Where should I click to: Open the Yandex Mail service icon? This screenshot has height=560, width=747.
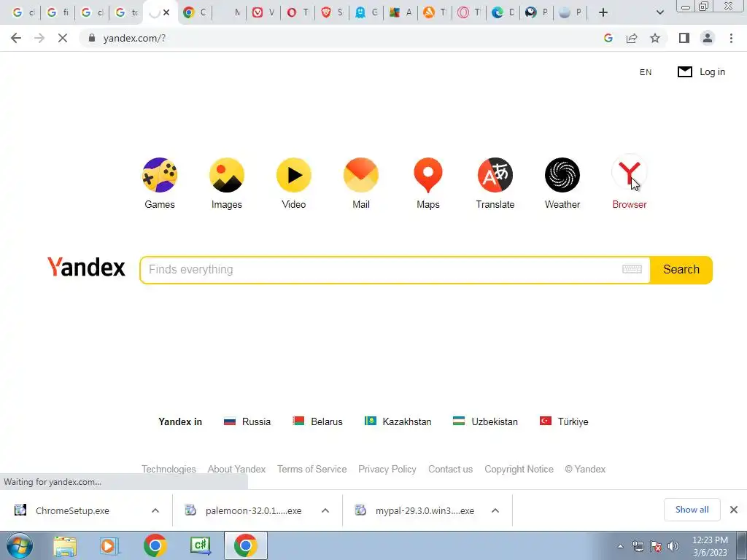361,175
